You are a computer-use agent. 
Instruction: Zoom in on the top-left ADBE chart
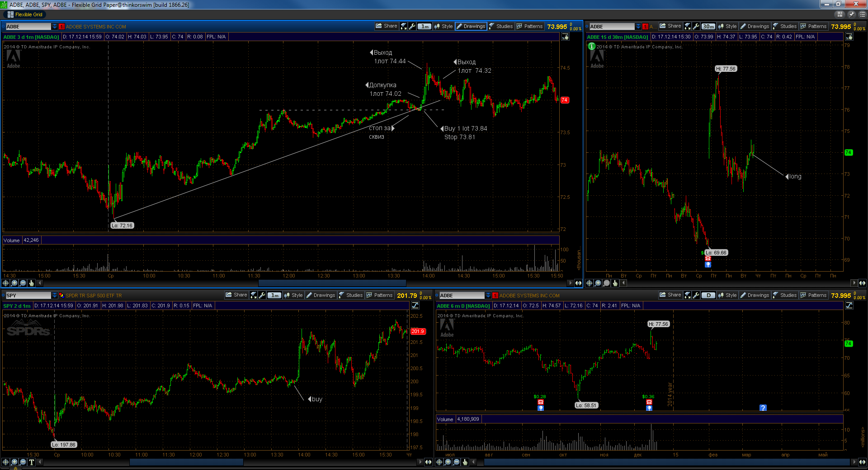click(14, 283)
